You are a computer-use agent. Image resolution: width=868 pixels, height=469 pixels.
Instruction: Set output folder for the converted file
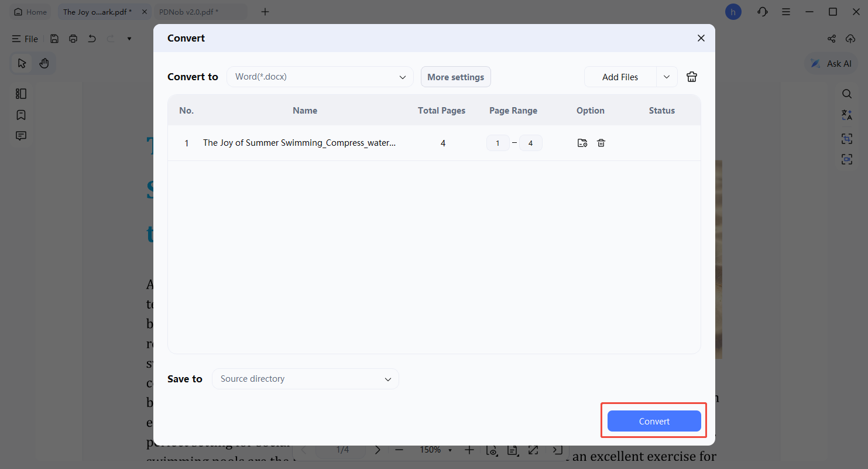click(x=582, y=142)
